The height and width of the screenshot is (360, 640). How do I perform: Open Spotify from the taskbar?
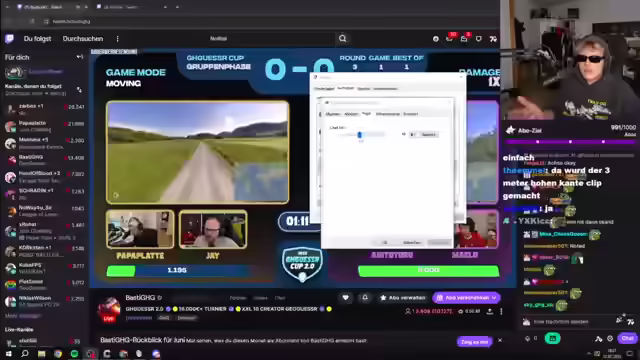(x=74, y=353)
